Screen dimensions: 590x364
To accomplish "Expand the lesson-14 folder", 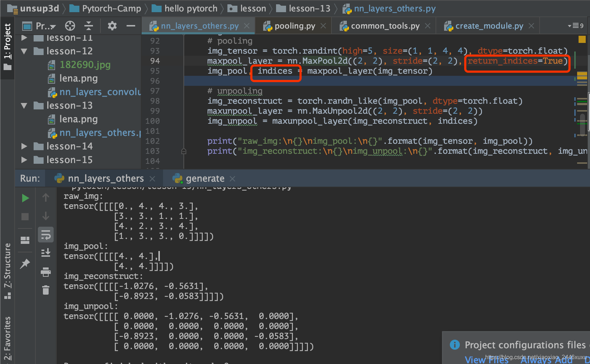I will (x=24, y=146).
